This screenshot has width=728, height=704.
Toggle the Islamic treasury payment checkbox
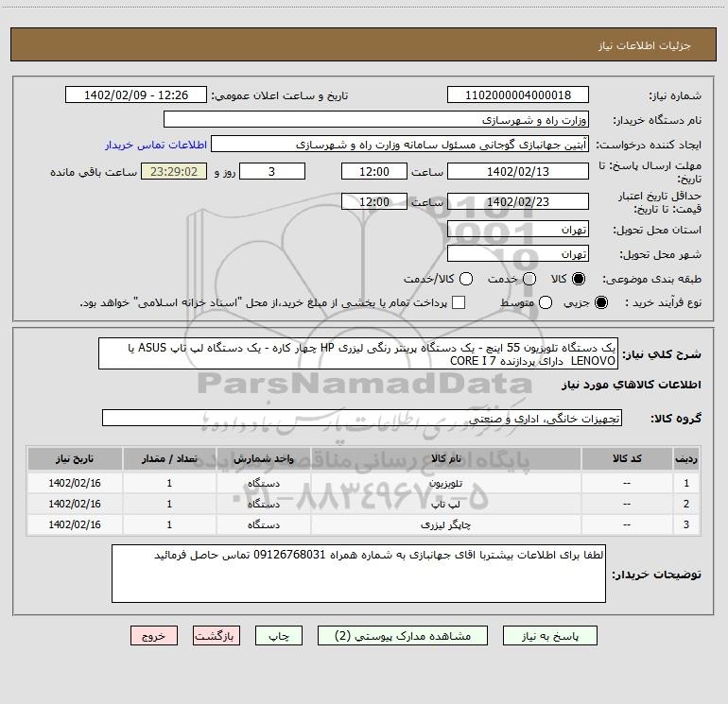click(x=459, y=302)
